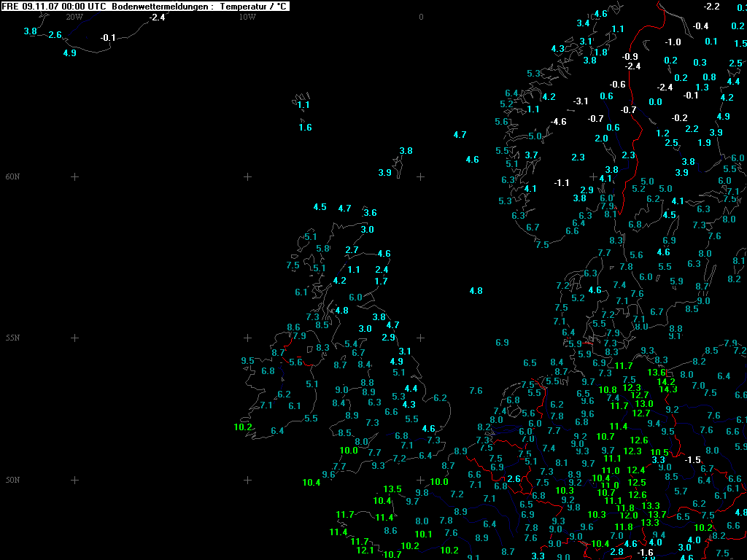Click the 1.6 reading below the Faroes
Screen dimensions: 747x560
(305, 128)
